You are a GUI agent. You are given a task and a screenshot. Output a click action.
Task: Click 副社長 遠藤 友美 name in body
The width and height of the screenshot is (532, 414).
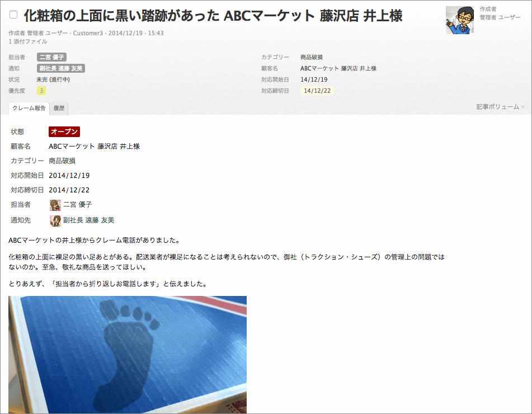89,220
